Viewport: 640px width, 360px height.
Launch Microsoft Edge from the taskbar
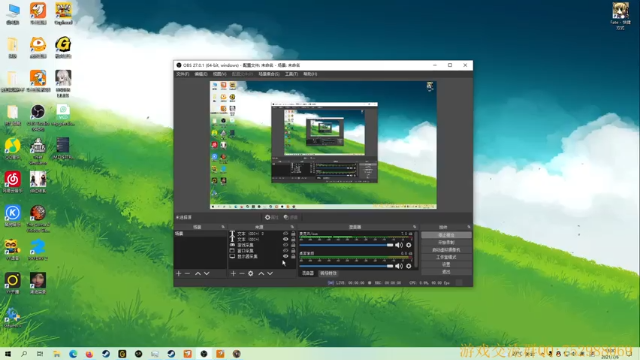(x=73, y=353)
